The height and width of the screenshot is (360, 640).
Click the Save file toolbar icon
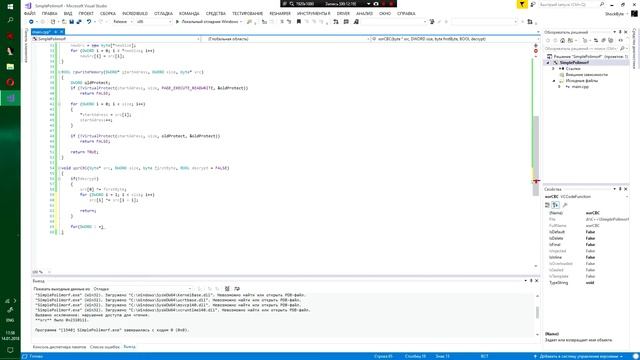tap(71, 22)
